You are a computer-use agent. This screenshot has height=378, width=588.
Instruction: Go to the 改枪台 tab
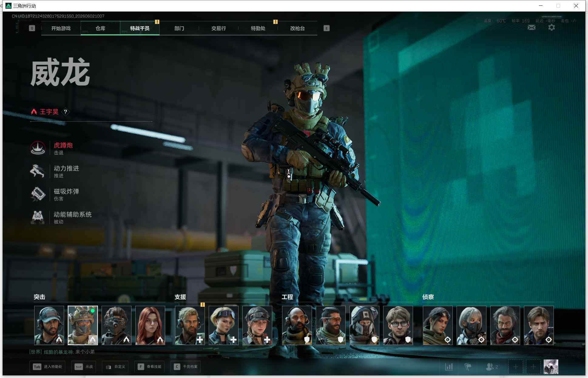(298, 28)
